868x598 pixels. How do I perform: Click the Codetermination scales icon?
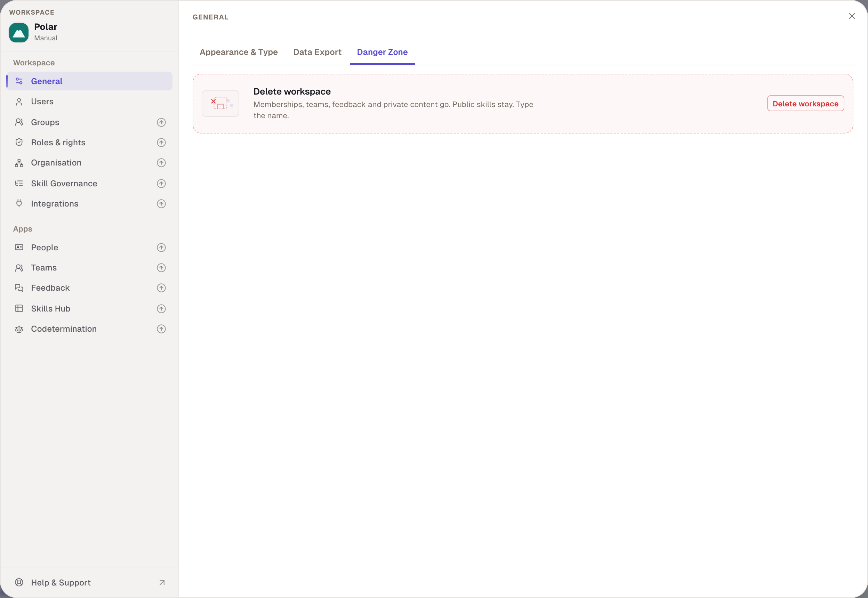pos(19,329)
